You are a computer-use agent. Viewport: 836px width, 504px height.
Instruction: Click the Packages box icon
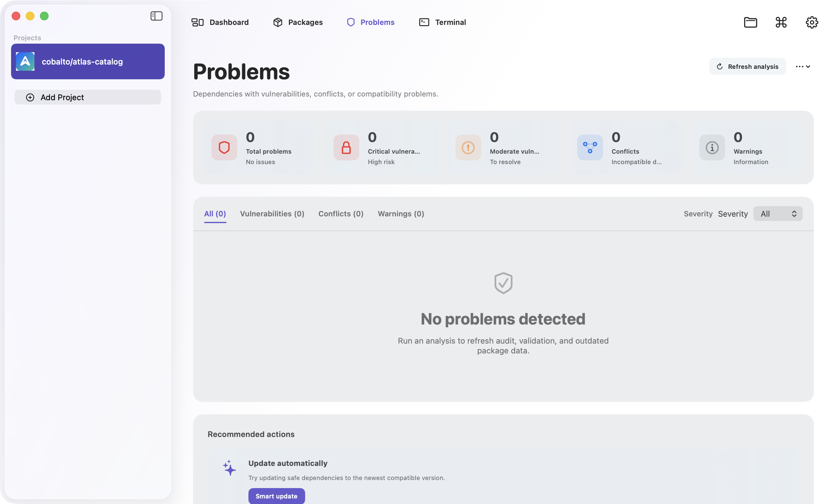(x=278, y=22)
